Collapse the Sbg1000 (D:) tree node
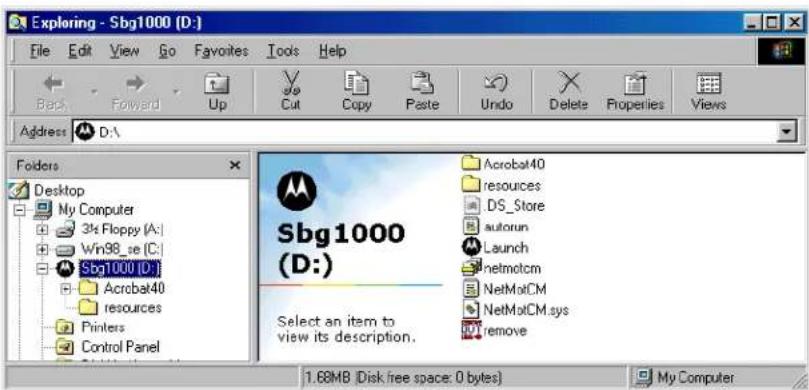The height and width of the screenshot is (390, 809). pos(42,269)
